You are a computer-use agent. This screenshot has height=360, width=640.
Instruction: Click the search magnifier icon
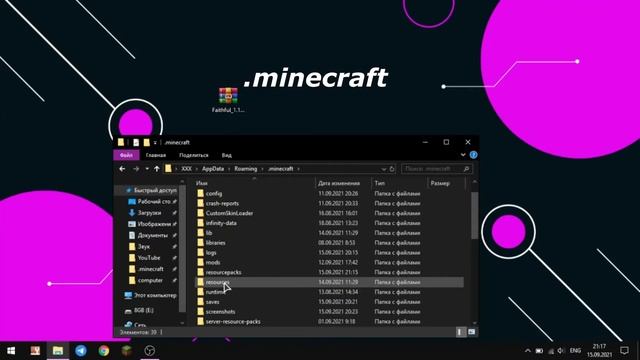tap(467, 169)
